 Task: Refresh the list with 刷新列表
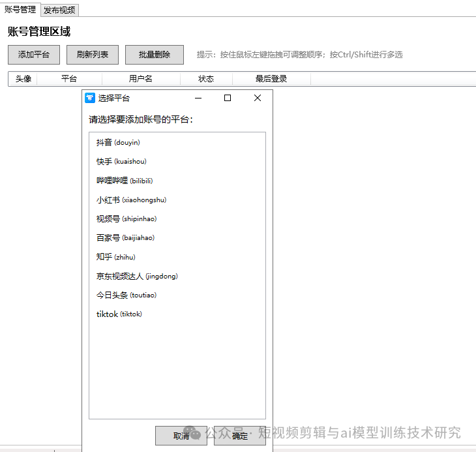click(93, 55)
